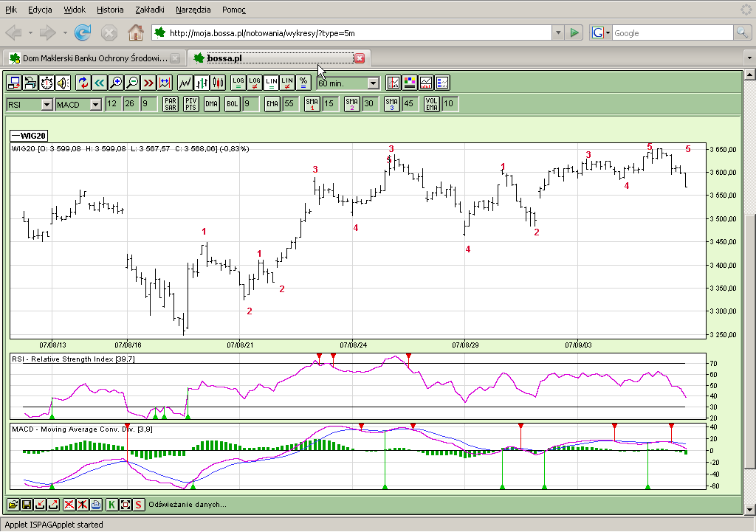The height and width of the screenshot is (532, 756).
Task: Click the refresh arrows icon in chart toolbar
Action: [x=83, y=83]
